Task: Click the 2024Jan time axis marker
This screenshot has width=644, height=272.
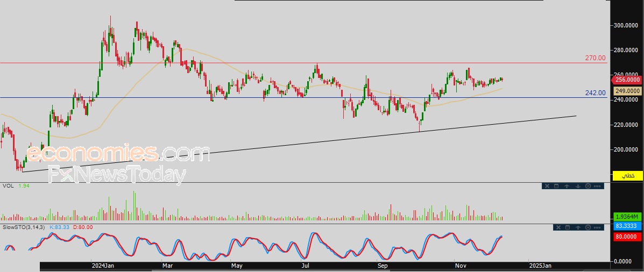Action: [103, 266]
